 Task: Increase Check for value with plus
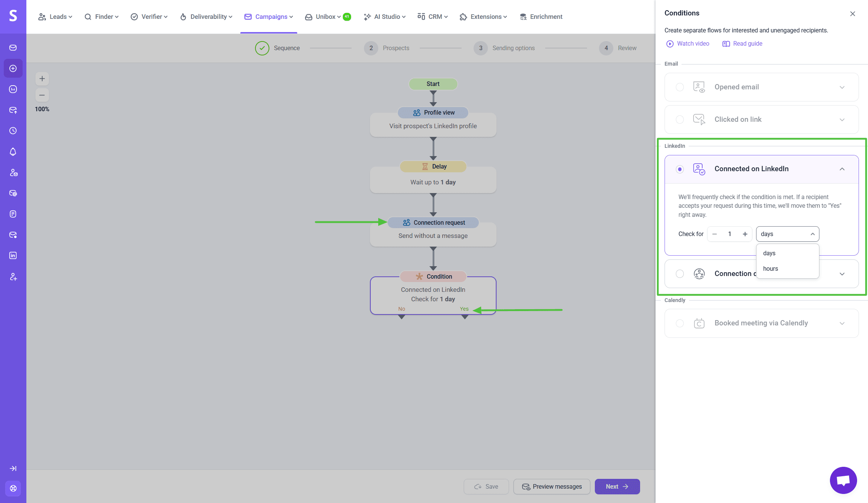745,234
